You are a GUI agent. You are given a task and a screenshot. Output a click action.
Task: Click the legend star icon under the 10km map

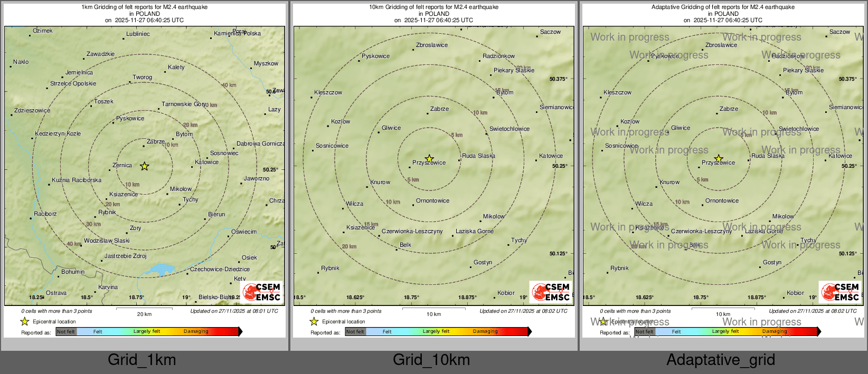[x=314, y=321]
